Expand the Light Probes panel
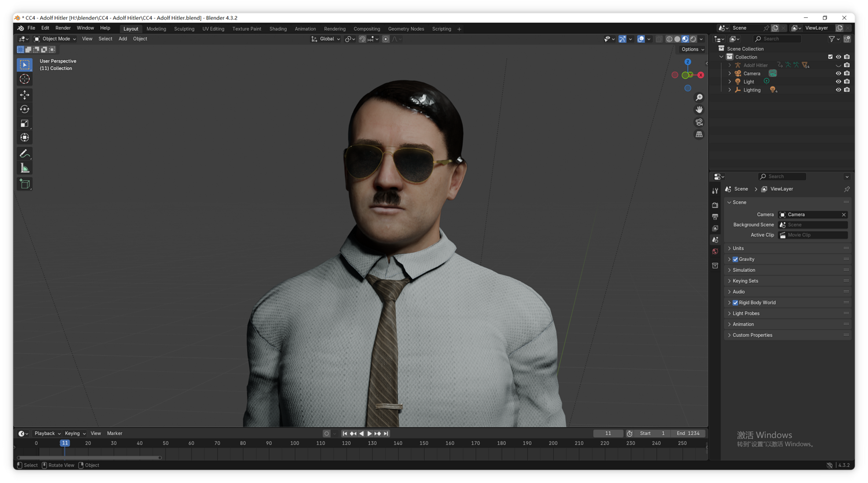The width and height of the screenshot is (868, 483). (788, 314)
